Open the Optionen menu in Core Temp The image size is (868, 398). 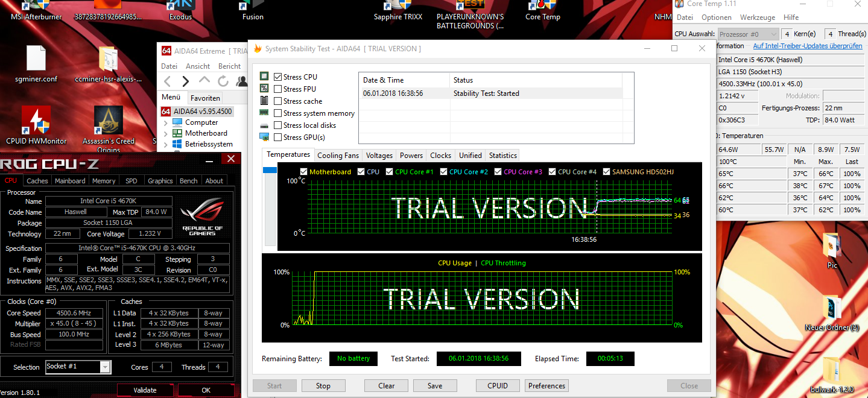717,17
